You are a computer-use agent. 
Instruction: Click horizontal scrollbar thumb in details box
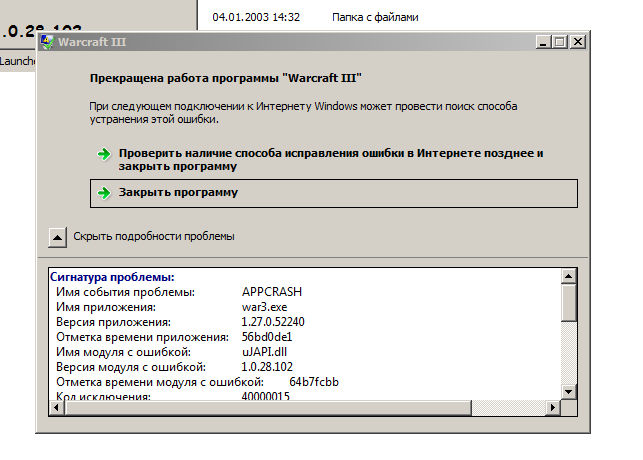click(x=268, y=408)
